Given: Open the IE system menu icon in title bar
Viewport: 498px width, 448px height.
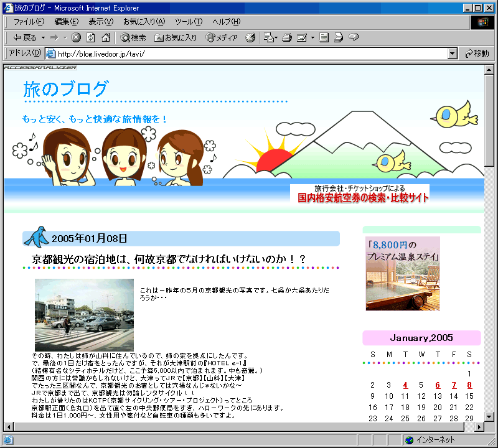Looking at the screenshot, I should pyautogui.click(x=8, y=7).
